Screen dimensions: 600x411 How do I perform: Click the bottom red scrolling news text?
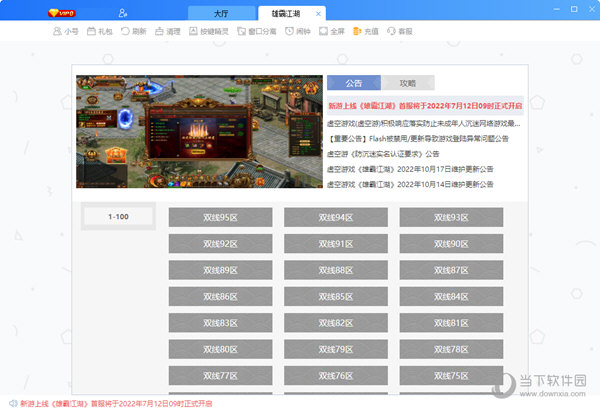[x=116, y=403]
